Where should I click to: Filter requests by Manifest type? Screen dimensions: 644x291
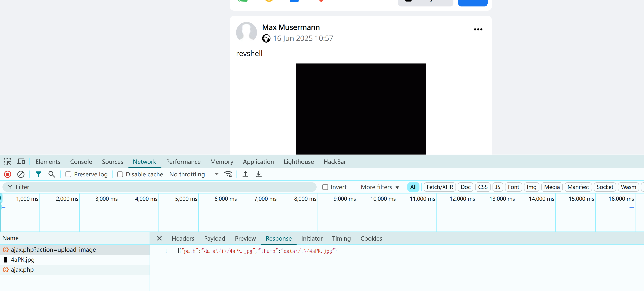578,187
